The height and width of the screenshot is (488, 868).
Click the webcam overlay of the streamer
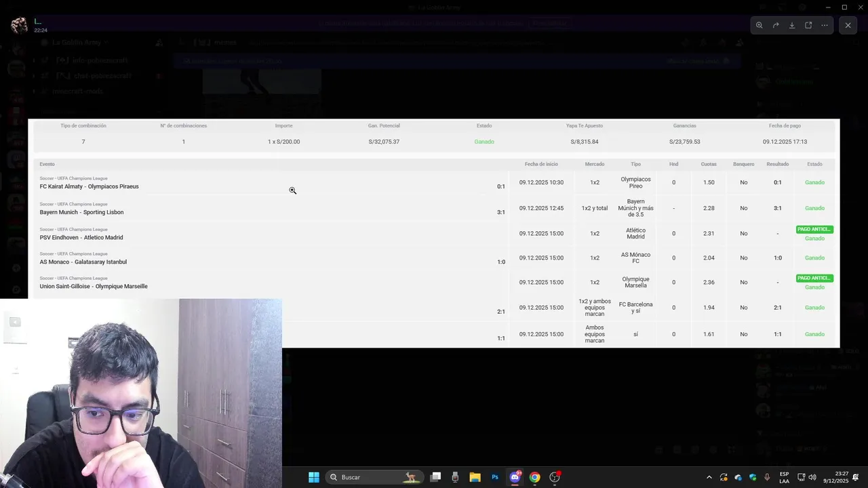pyautogui.click(x=141, y=393)
